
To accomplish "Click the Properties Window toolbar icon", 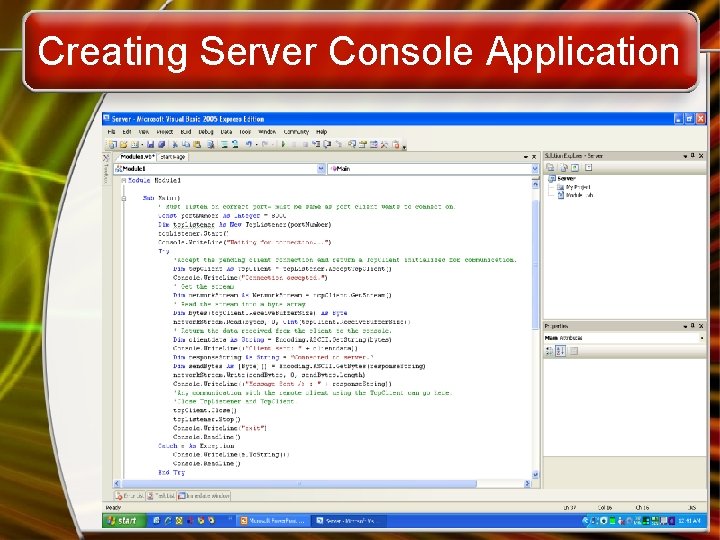I will pos(363,145).
